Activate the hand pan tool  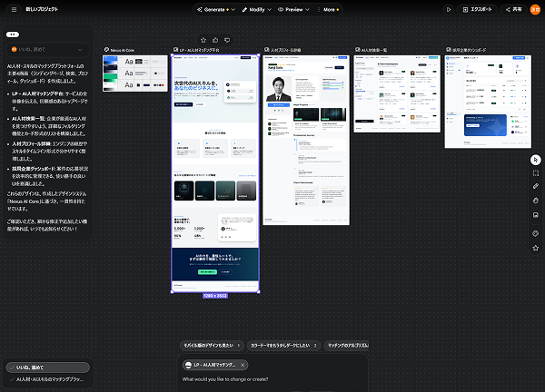(x=535, y=201)
